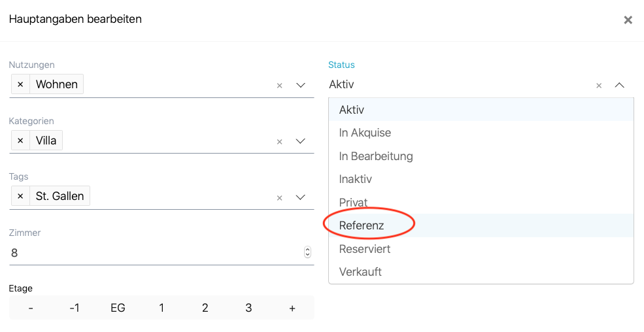Collapse the Status dropdown
The image size is (644, 332).
[620, 85]
